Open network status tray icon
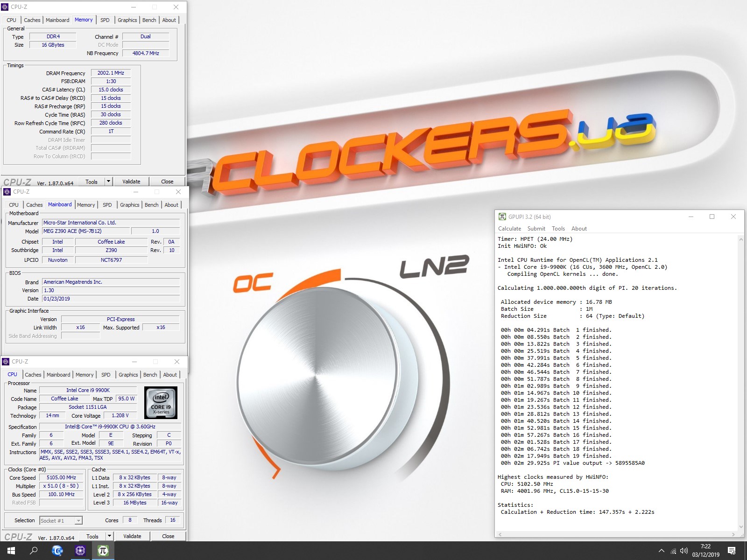747x560 pixels. click(673, 551)
